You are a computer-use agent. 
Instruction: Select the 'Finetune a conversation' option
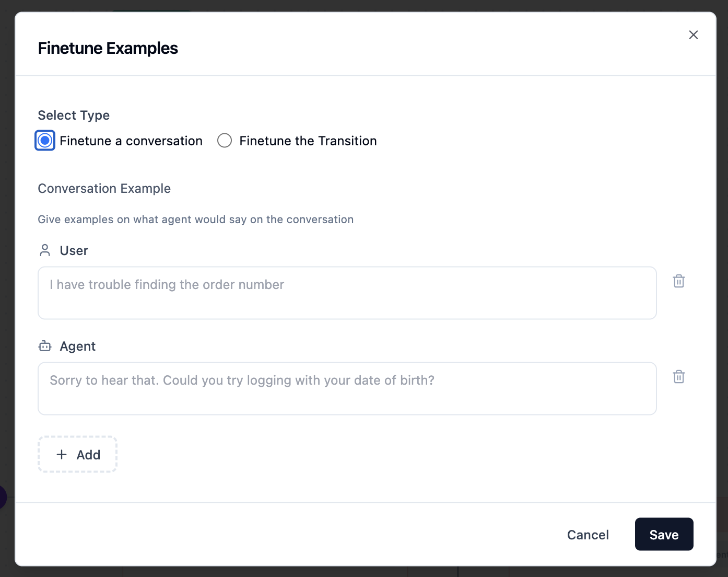[44, 140]
